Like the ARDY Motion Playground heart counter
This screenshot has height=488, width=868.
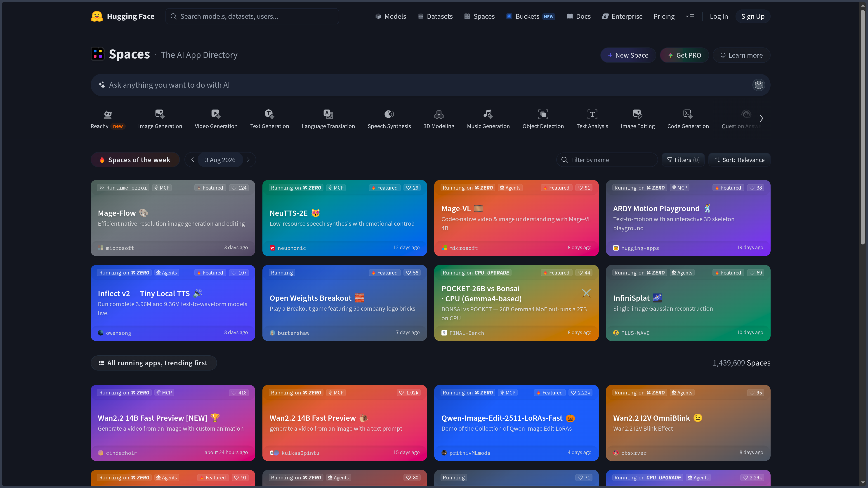pyautogui.click(x=756, y=188)
